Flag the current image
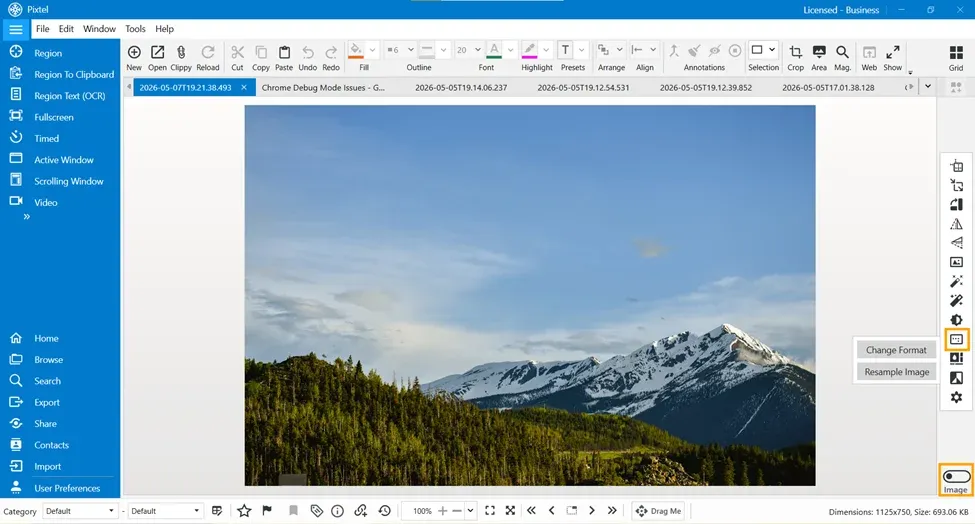The height and width of the screenshot is (524, 975). (267, 511)
